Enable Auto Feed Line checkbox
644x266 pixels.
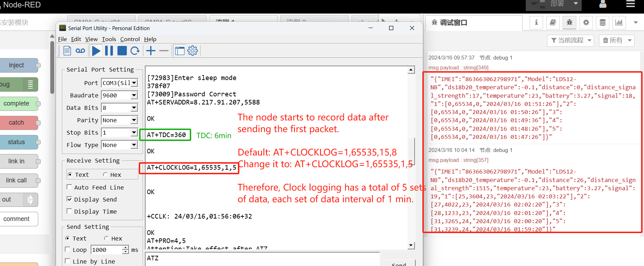point(69,187)
